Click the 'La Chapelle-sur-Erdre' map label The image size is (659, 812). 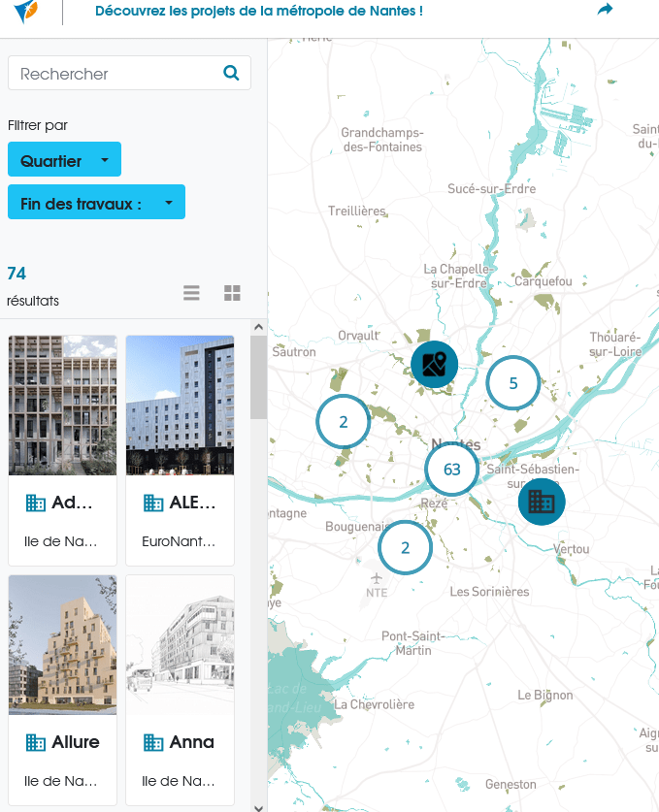click(458, 276)
